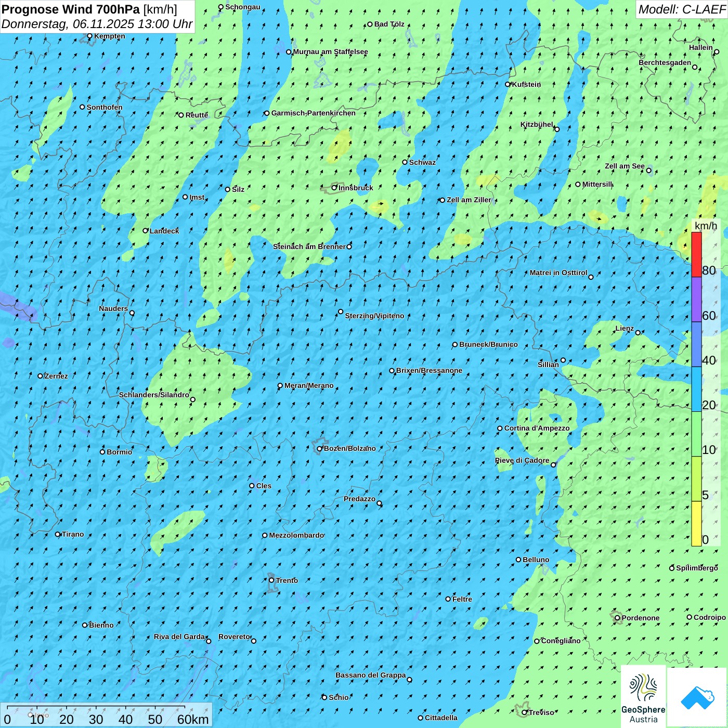Pick the purple 60–80 km/h legend swatch
728x728 pixels.
click(696, 300)
